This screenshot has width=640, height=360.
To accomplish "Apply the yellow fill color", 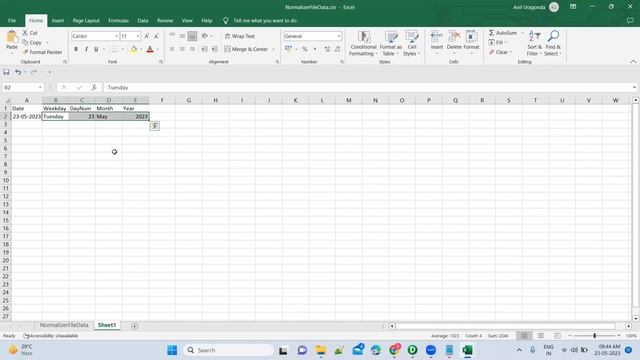I will (133, 49).
